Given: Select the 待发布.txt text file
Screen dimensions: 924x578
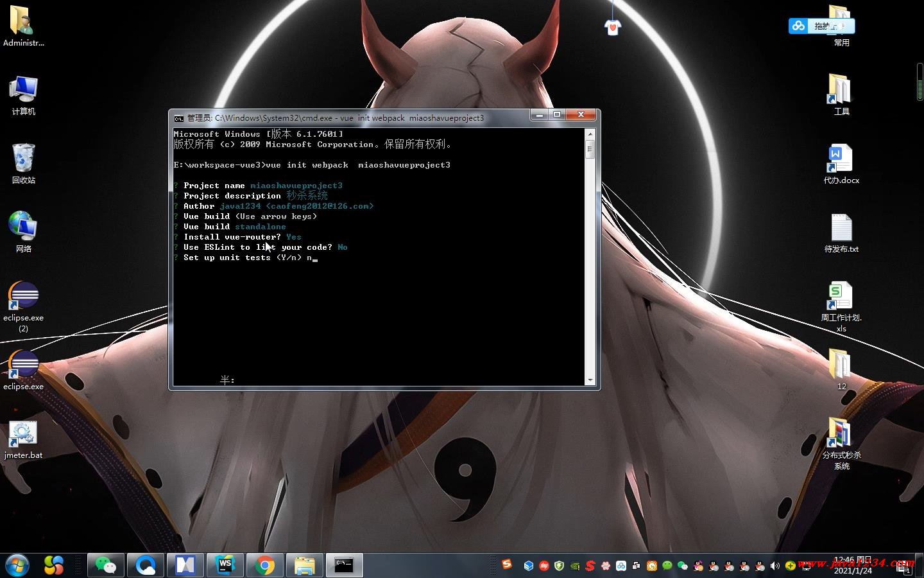Looking at the screenshot, I should 841,232.
